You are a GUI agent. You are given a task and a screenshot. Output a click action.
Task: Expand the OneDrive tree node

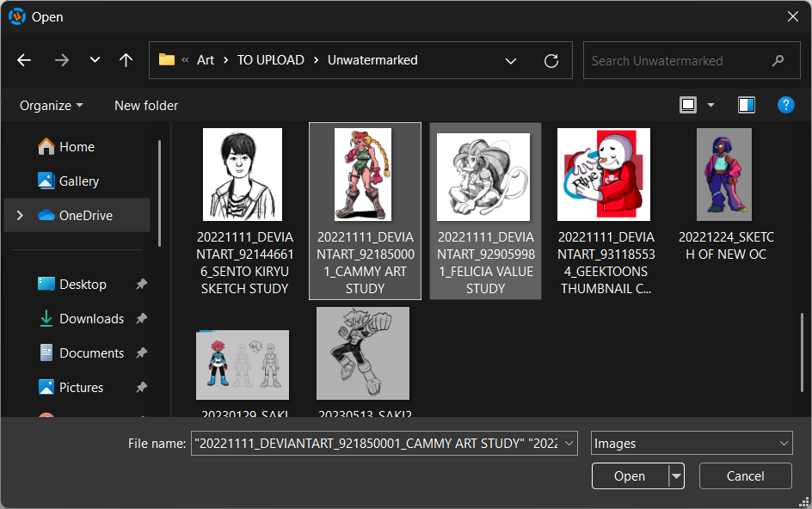(x=20, y=216)
